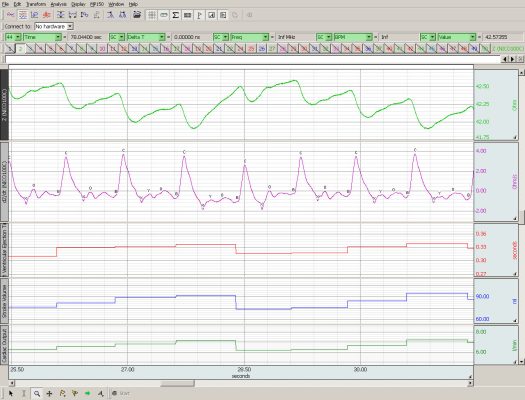Click the Cardiac Output channel label tab
Screen dimensions: 525x400
(x=4, y=345)
